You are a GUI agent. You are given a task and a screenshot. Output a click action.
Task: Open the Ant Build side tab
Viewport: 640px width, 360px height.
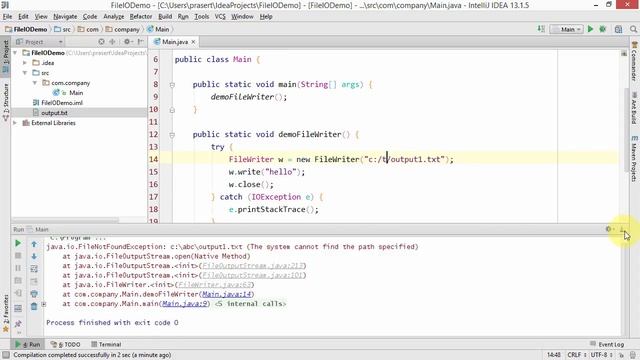[634, 108]
